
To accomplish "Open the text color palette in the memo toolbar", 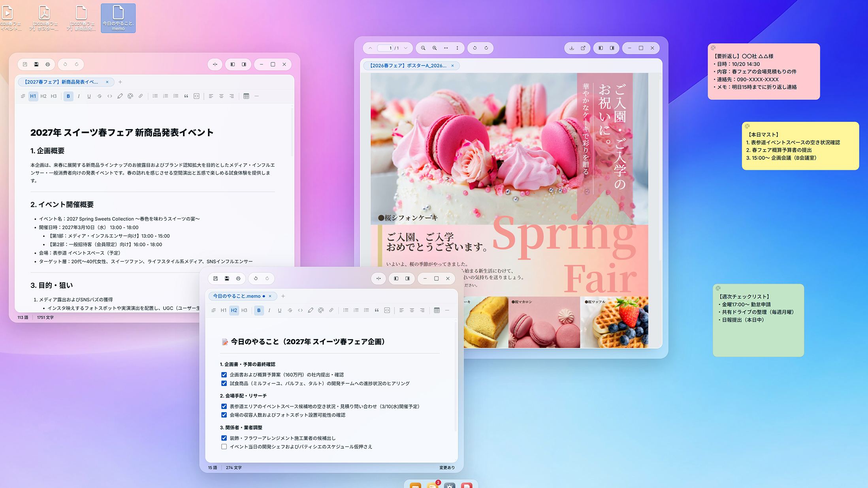I will pos(321,310).
